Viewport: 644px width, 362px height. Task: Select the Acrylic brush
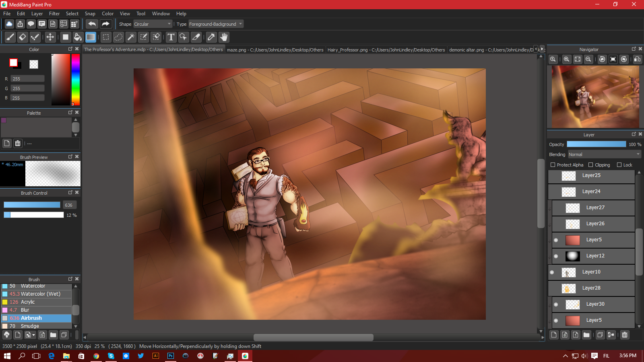(36, 302)
